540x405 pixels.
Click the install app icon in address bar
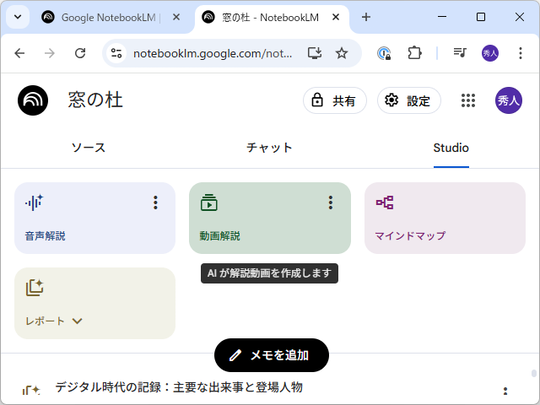(314, 53)
